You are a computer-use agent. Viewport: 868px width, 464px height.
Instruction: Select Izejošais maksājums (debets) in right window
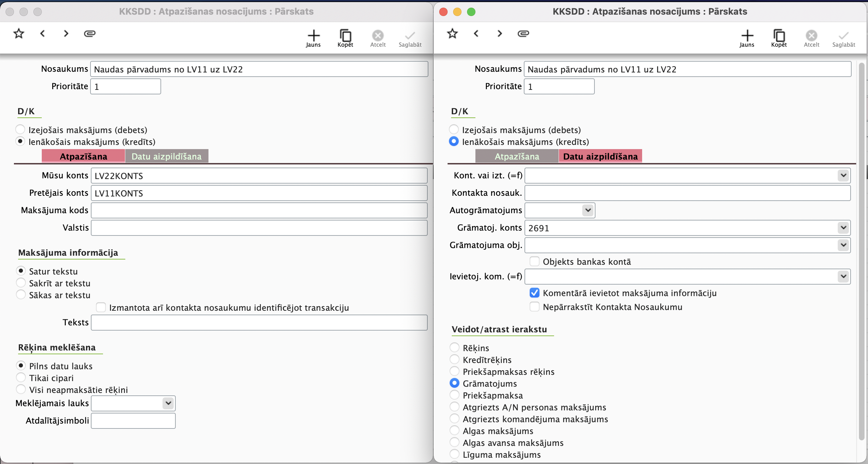point(454,129)
